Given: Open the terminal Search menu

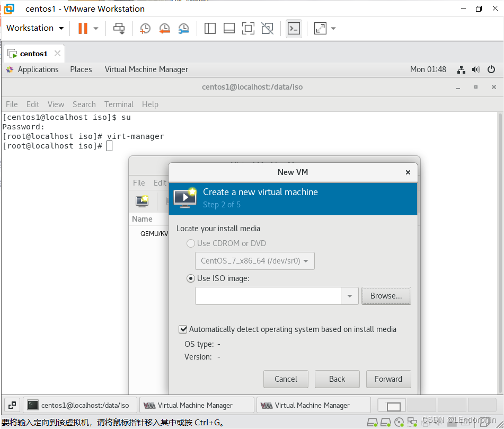Looking at the screenshot, I should 84,104.
